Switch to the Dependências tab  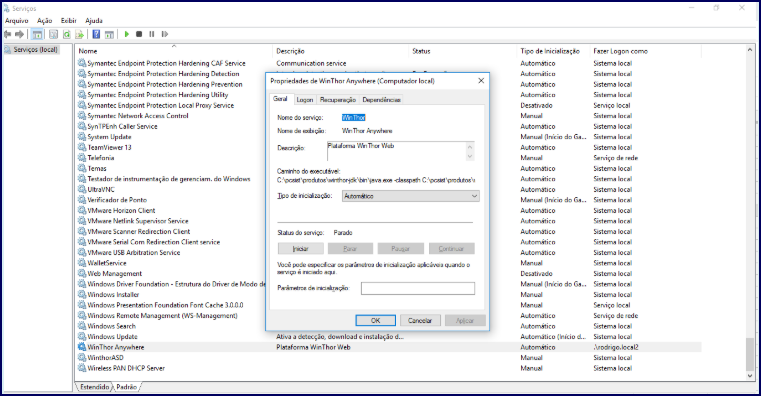pyautogui.click(x=381, y=99)
